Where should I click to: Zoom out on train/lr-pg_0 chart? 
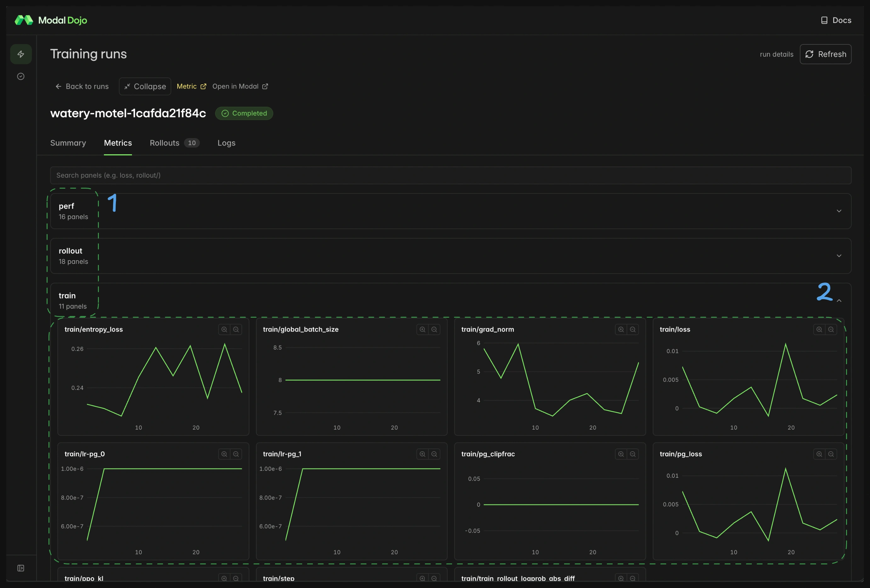pyautogui.click(x=236, y=454)
